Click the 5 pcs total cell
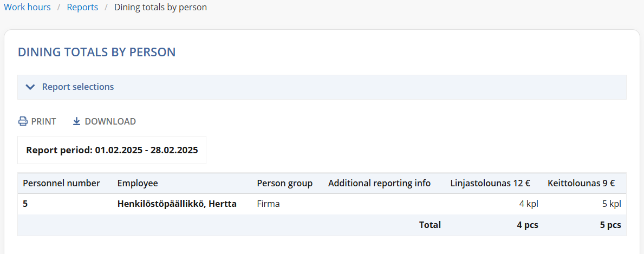The image size is (644, 254). point(610,225)
